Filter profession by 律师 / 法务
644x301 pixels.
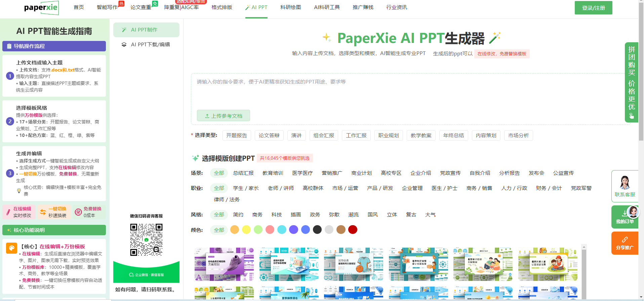(x=227, y=200)
